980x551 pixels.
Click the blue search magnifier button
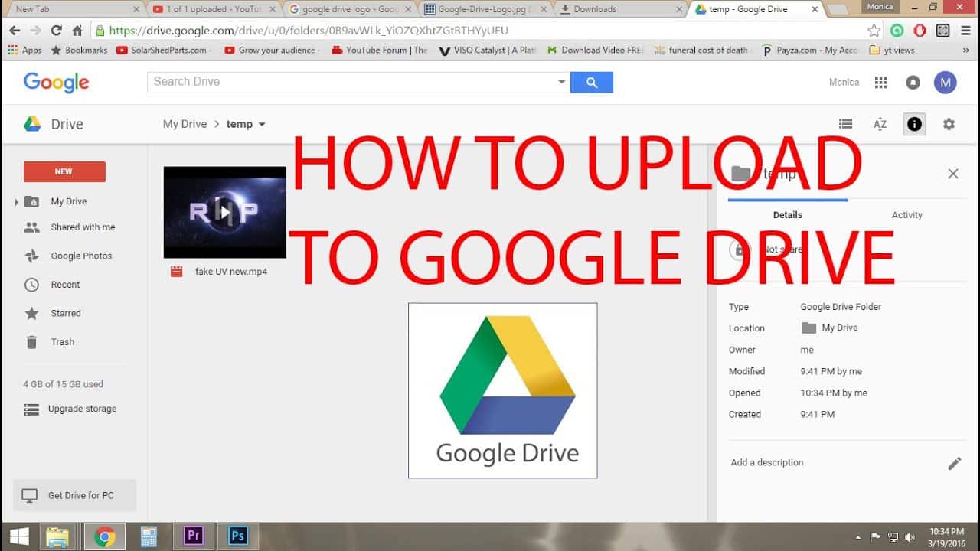[x=592, y=82]
